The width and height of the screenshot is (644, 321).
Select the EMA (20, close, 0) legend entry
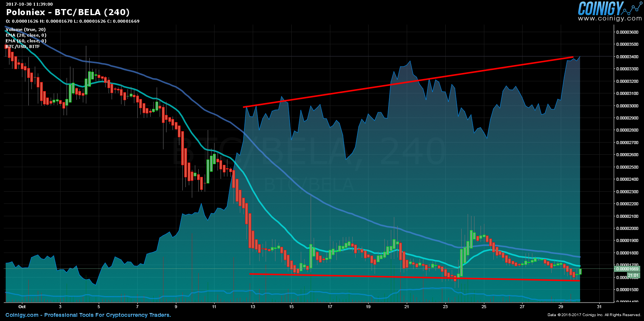[26, 35]
